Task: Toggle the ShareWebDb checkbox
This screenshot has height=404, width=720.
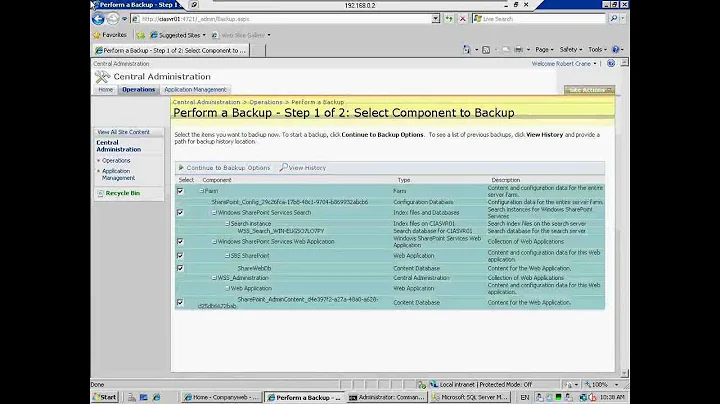Action: coord(180,268)
